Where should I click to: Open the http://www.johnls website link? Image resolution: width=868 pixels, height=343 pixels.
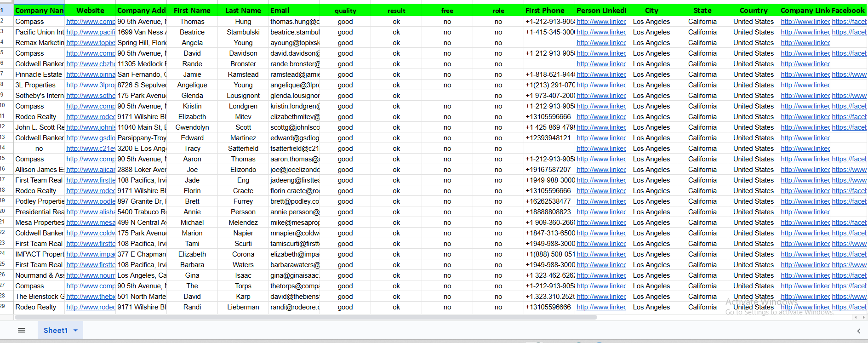91,127
